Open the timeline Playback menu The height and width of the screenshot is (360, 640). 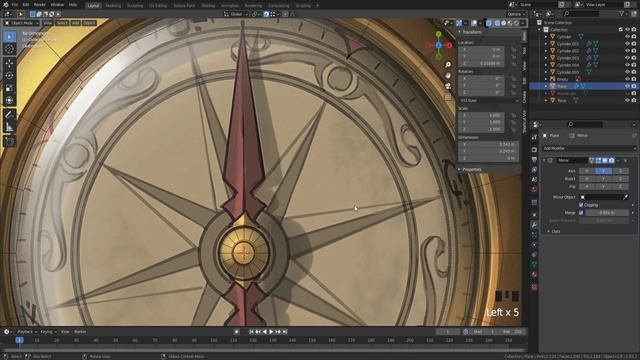(x=27, y=332)
